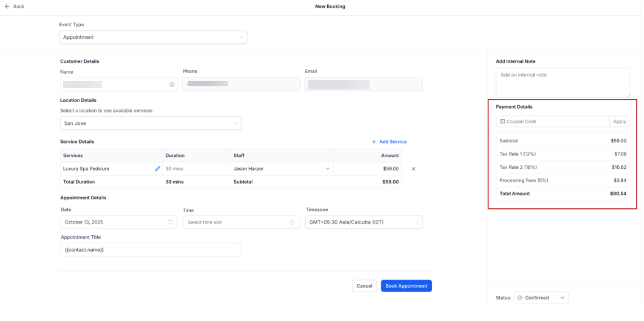Expand the San Jose location dropdown

pyautogui.click(x=150, y=123)
